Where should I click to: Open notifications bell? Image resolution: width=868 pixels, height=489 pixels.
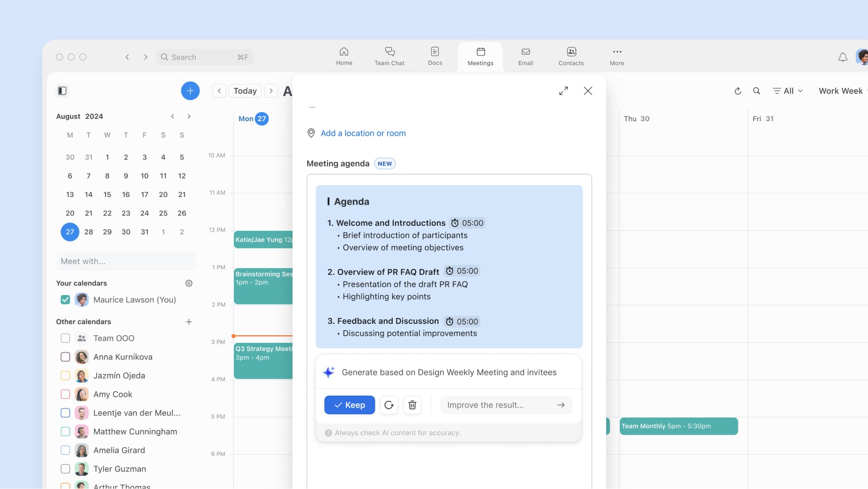tap(842, 57)
